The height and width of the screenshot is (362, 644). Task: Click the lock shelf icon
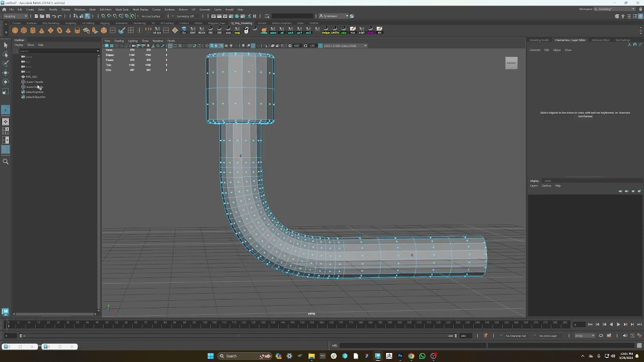(x=246, y=31)
